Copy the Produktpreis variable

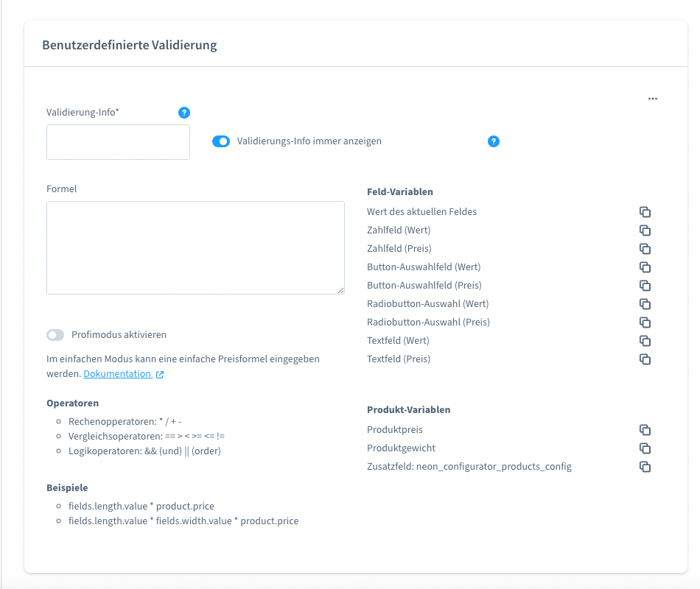pyautogui.click(x=645, y=430)
